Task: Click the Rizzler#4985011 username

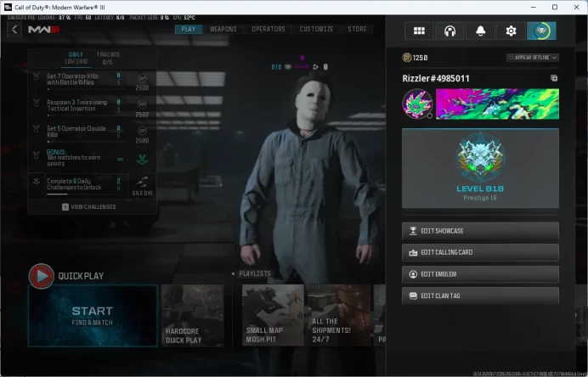Action: [x=435, y=78]
